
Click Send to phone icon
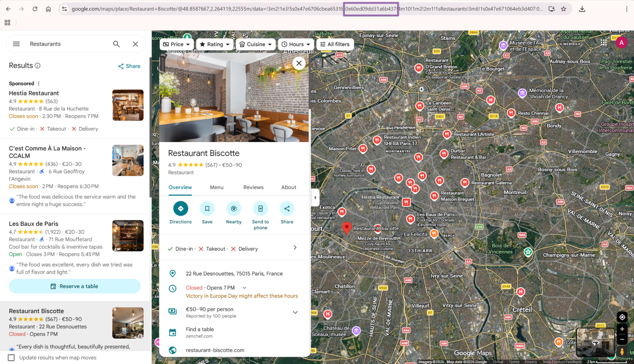tap(260, 209)
